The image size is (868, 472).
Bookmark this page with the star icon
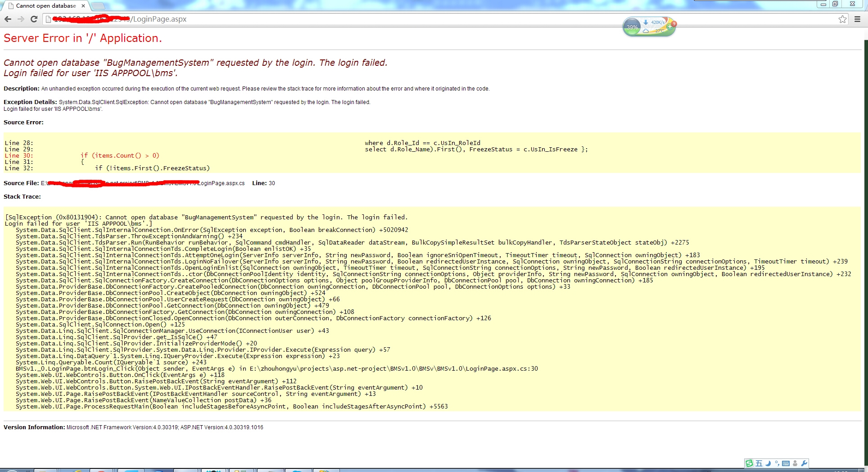pyautogui.click(x=842, y=19)
